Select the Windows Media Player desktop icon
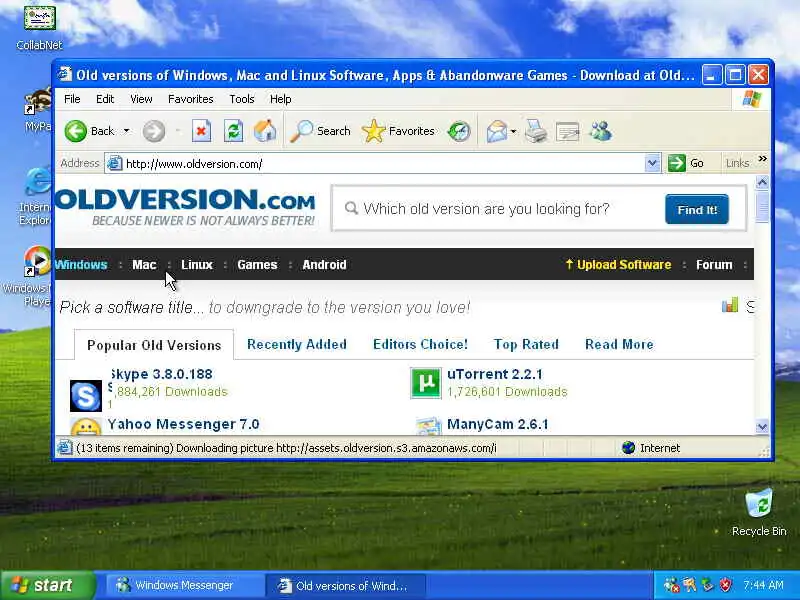 pos(38,261)
